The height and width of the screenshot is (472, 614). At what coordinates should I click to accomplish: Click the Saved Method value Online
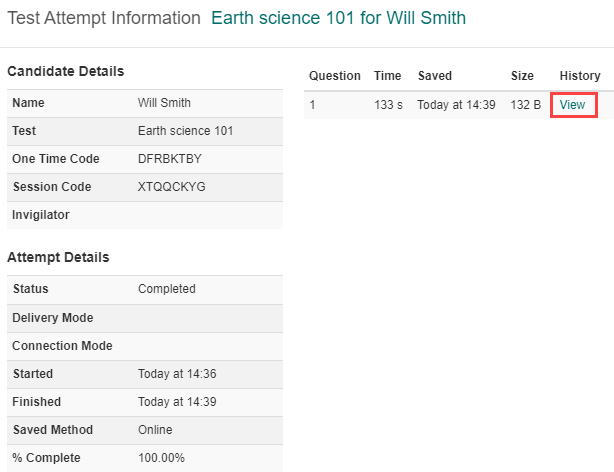pyautogui.click(x=155, y=429)
